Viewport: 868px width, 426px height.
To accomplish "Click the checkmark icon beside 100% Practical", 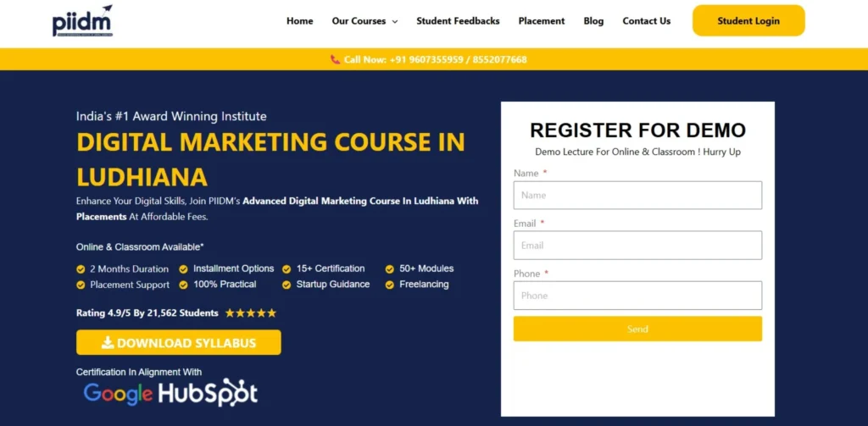I will click(183, 285).
